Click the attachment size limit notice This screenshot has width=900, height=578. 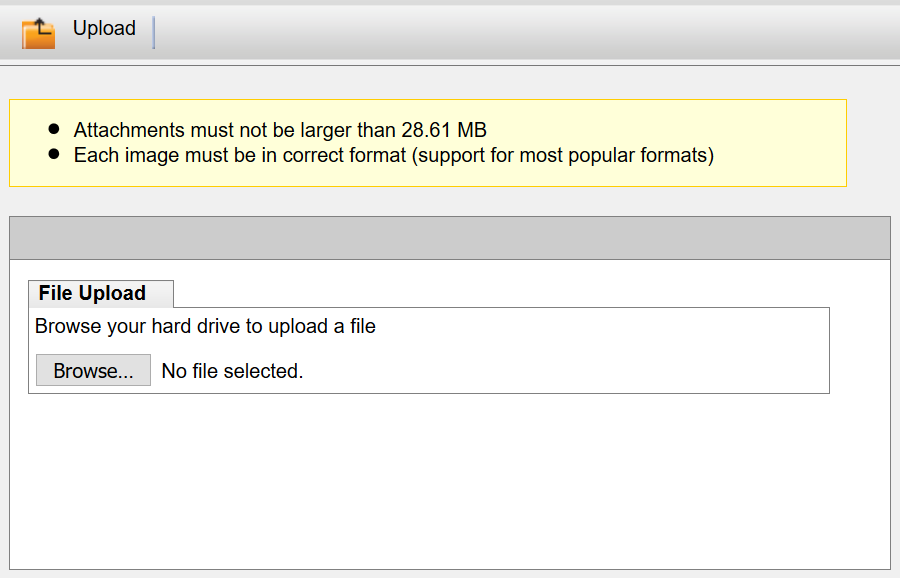[280, 130]
